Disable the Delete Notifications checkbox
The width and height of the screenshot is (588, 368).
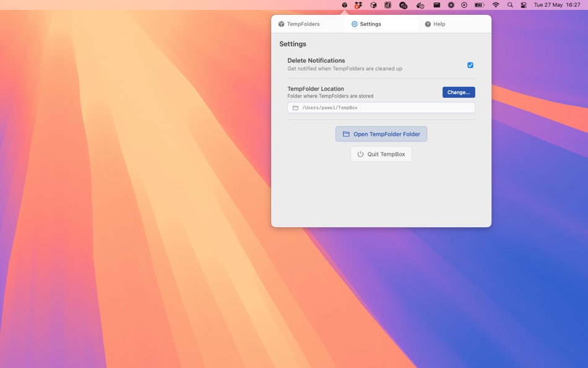click(470, 64)
